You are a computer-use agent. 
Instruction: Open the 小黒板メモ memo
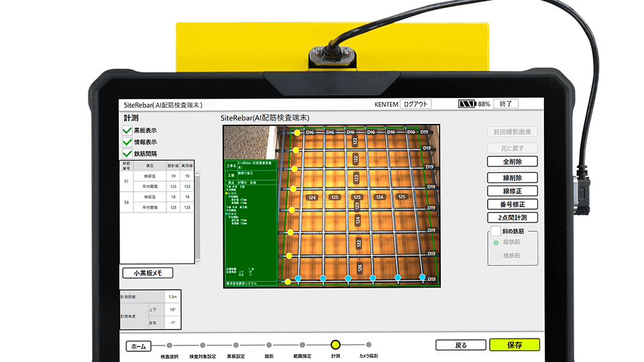148,273
